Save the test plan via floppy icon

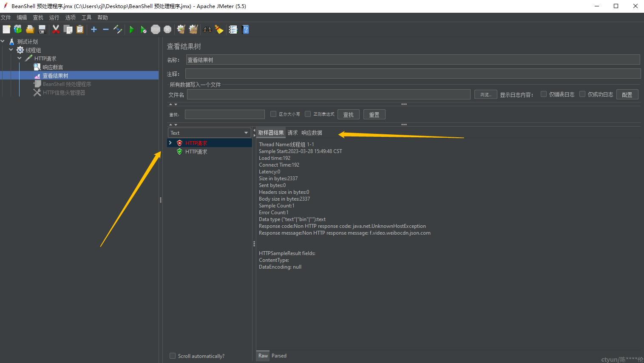tap(42, 29)
